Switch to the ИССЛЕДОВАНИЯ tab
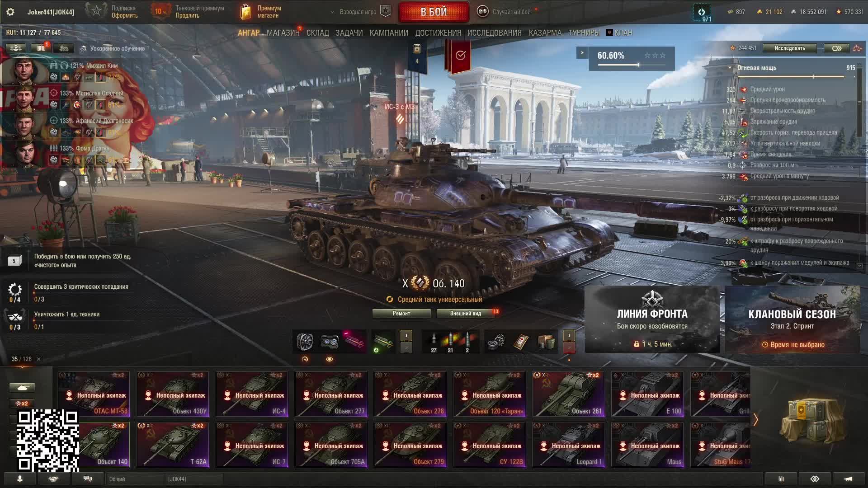The height and width of the screenshot is (488, 868). coord(494,33)
